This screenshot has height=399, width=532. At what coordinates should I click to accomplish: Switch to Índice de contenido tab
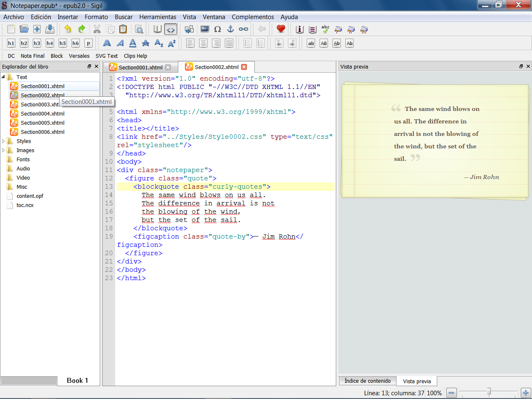click(x=367, y=381)
